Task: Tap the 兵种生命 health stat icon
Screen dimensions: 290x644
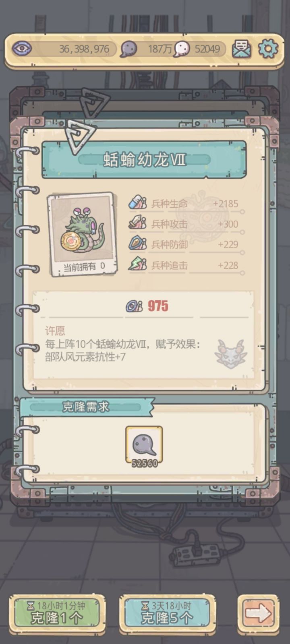Action: click(137, 203)
